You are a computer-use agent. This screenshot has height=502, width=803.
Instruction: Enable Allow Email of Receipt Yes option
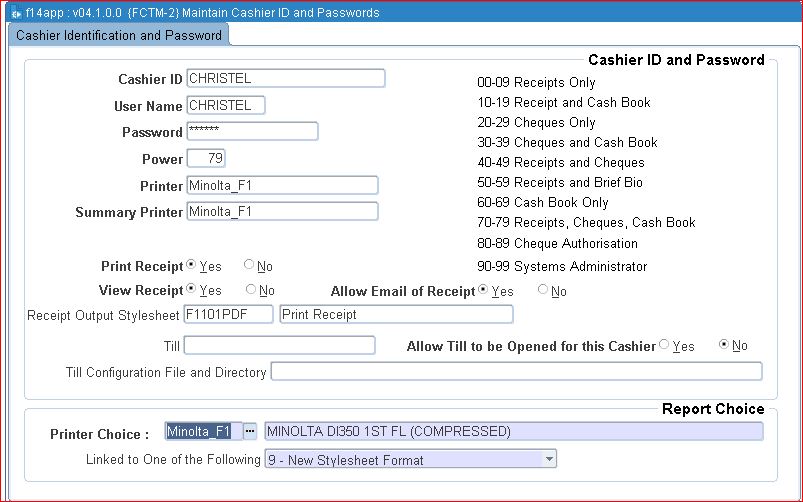pos(485,290)
